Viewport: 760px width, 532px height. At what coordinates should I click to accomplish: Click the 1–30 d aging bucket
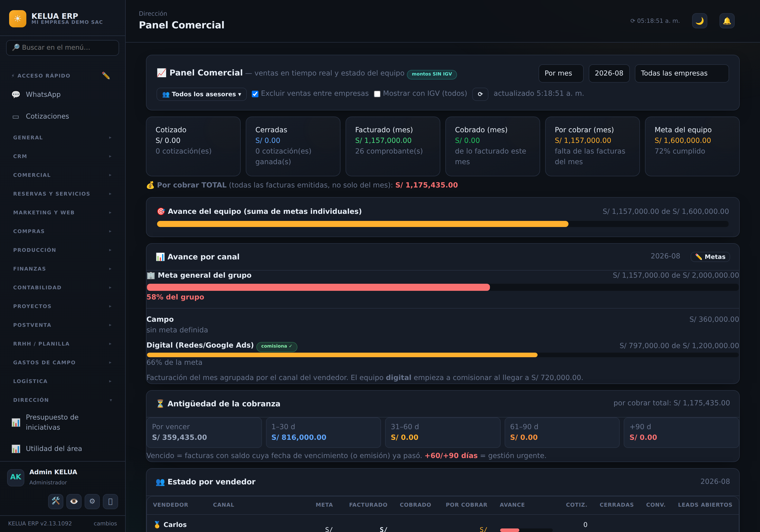[324, 432]
